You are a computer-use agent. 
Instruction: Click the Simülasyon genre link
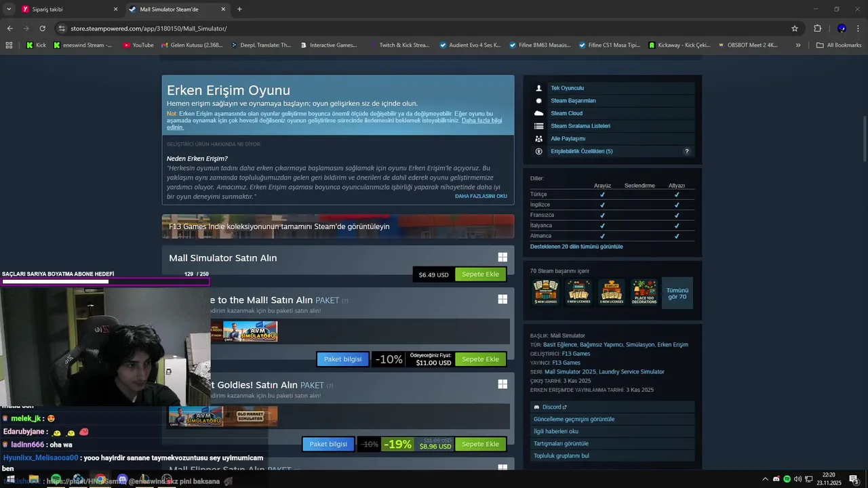639,344
